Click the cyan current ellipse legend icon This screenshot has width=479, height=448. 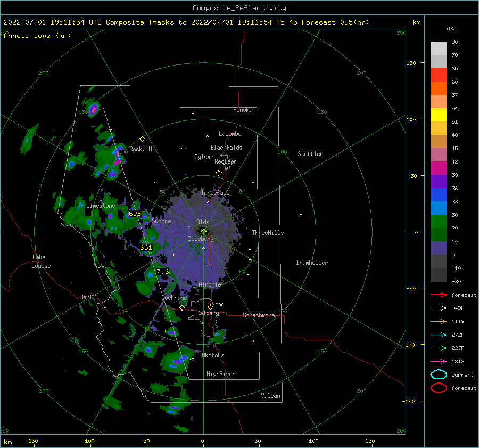click(x=439, y=374)
